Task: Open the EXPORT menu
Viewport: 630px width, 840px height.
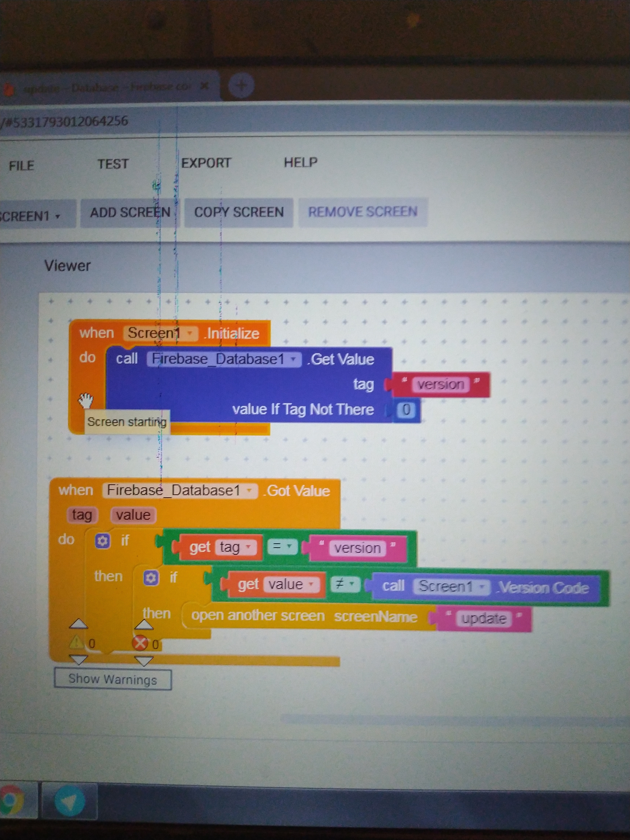Action: click(x=206, y=163)
